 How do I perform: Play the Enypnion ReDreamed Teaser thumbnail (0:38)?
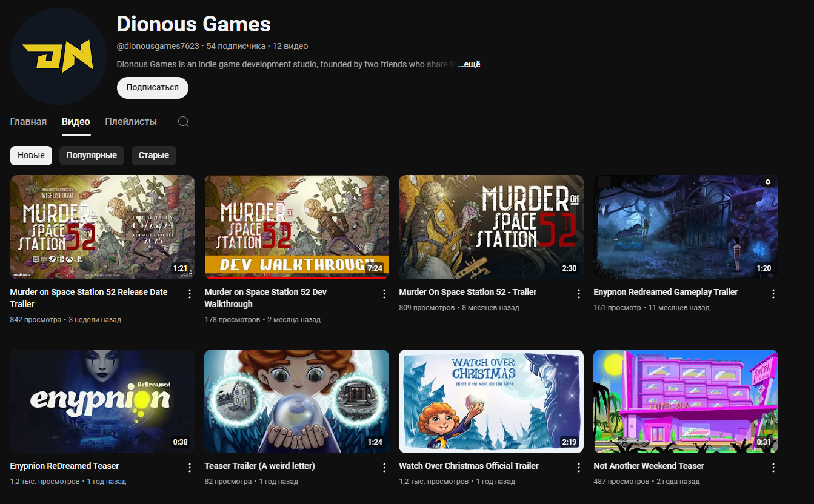pos(102,401)
